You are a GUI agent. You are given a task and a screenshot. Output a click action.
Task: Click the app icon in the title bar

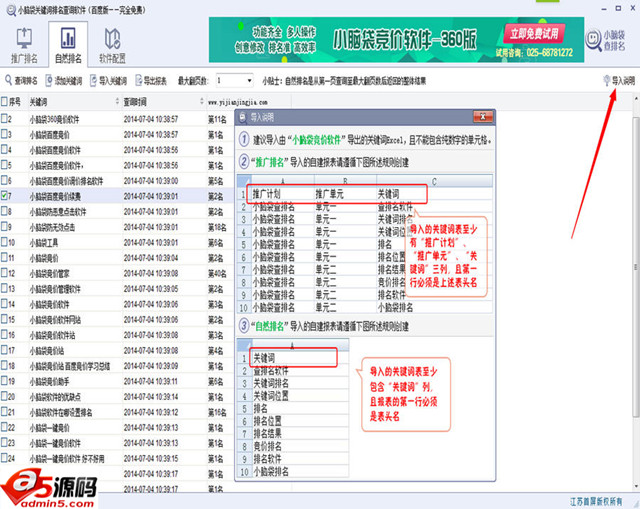(x=11, y=10)
